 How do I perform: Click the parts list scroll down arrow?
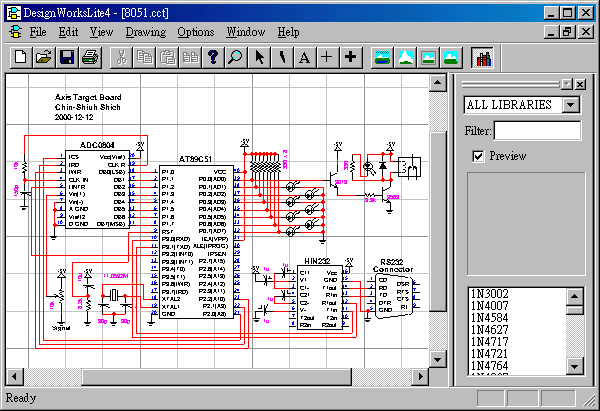[x=574, y=367]
